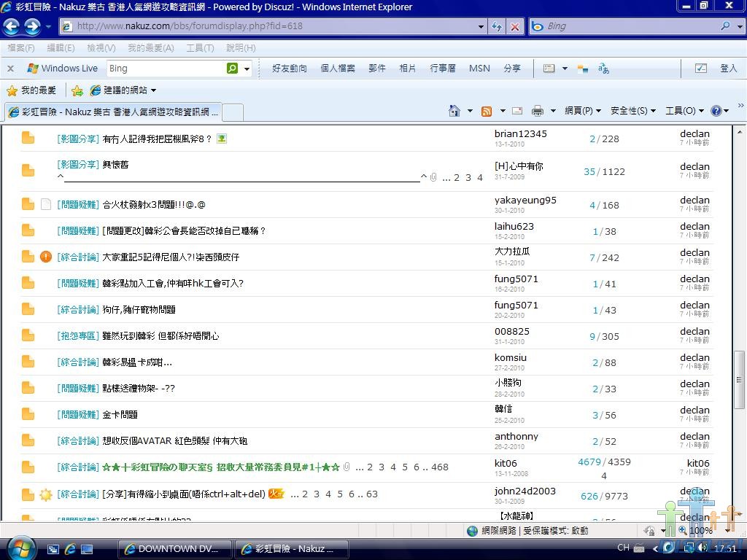Click author link brian12345
The height and width of the screenshot is (560, 747).
click(520, 134)
